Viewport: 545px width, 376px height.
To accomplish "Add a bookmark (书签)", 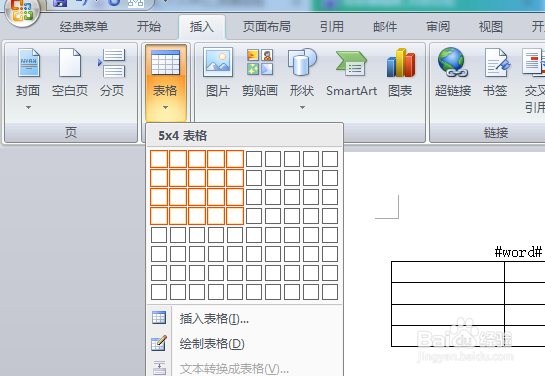I will [x=495, y=73].
